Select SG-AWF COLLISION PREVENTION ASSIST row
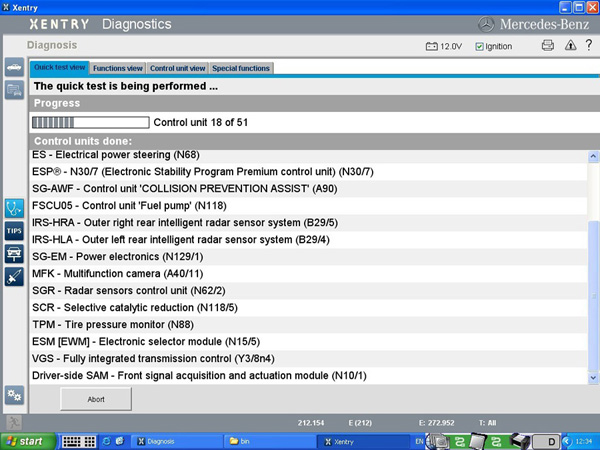The image size is (600, 450). click(x=308, y=189)
